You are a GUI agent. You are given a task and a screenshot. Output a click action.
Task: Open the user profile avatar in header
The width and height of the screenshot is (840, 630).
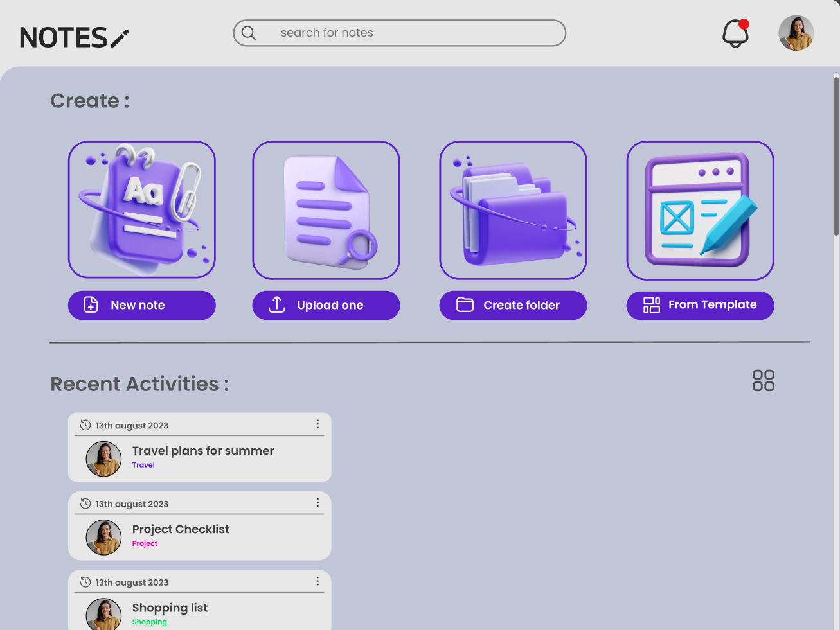pos(796,33)
